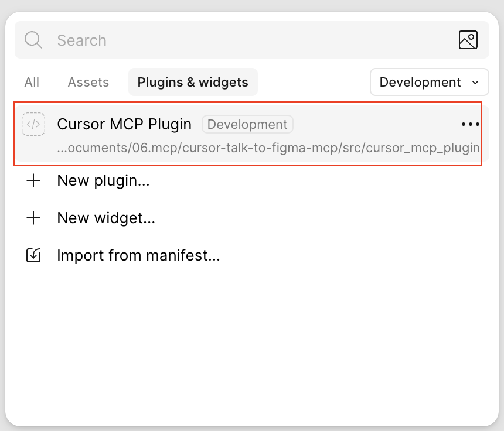504x431 pixels.
Task: Switch to the Assets tab
Action: 88,82
